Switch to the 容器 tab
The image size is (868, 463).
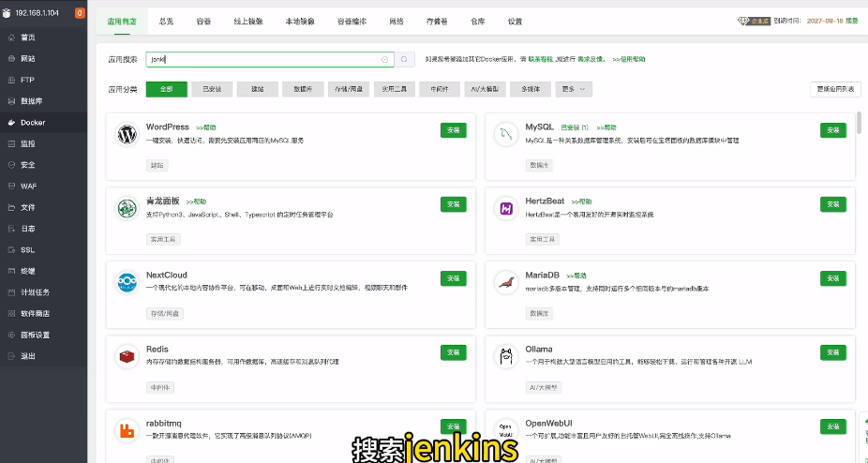point(203,22)
